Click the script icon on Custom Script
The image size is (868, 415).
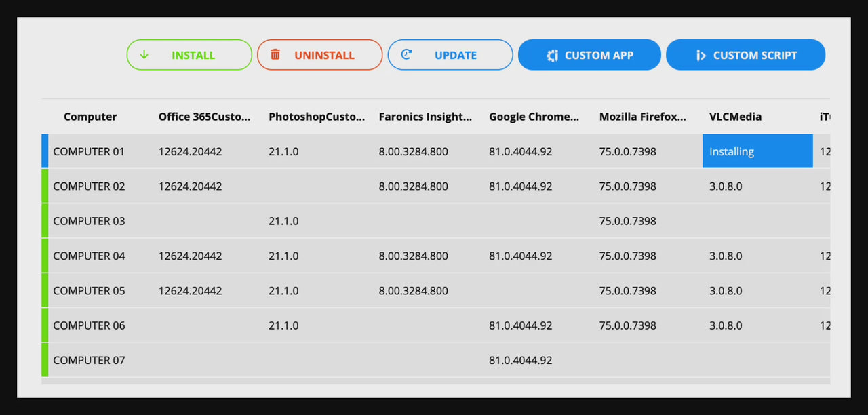click(701, 56)
